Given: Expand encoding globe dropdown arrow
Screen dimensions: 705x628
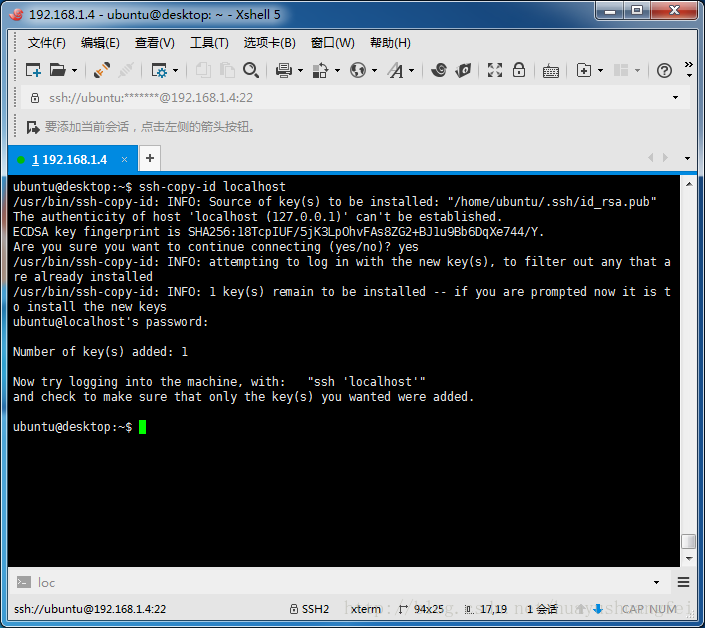Looking at the screenshot, I should coord(375,71).
